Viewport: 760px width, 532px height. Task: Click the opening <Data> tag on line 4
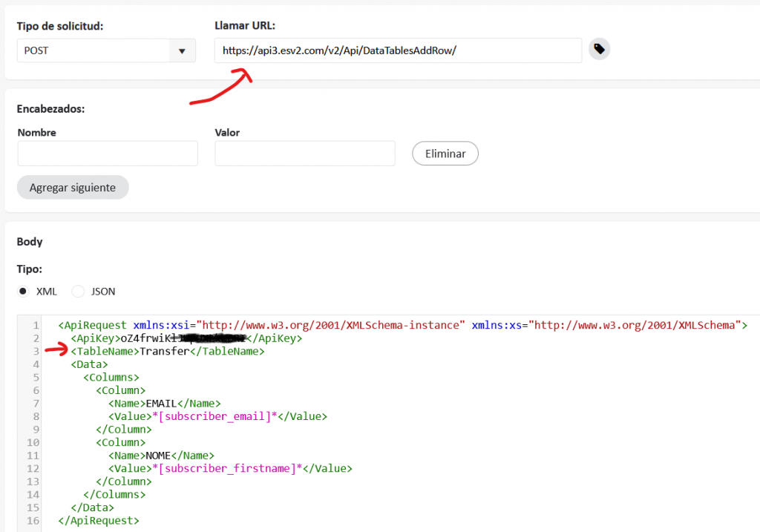point(90,364)
